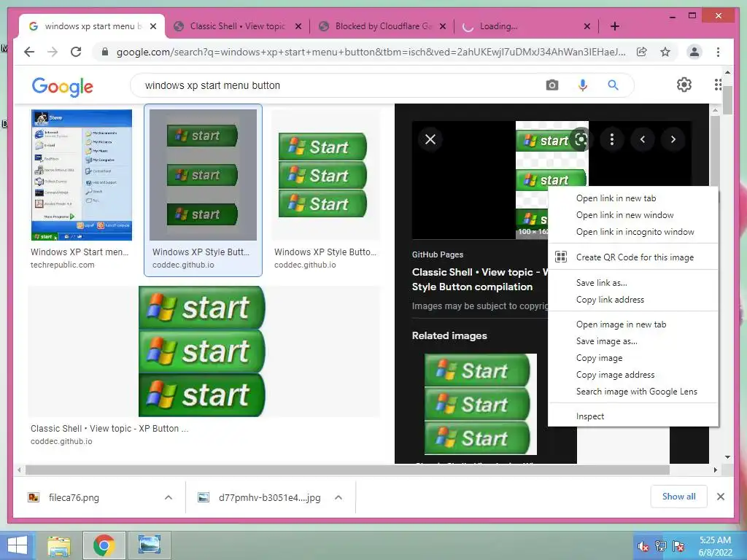The height and width of the screenshot is (560, 747).
Task: Click the muted volume tray icon
Action: (x=643, y=546)
